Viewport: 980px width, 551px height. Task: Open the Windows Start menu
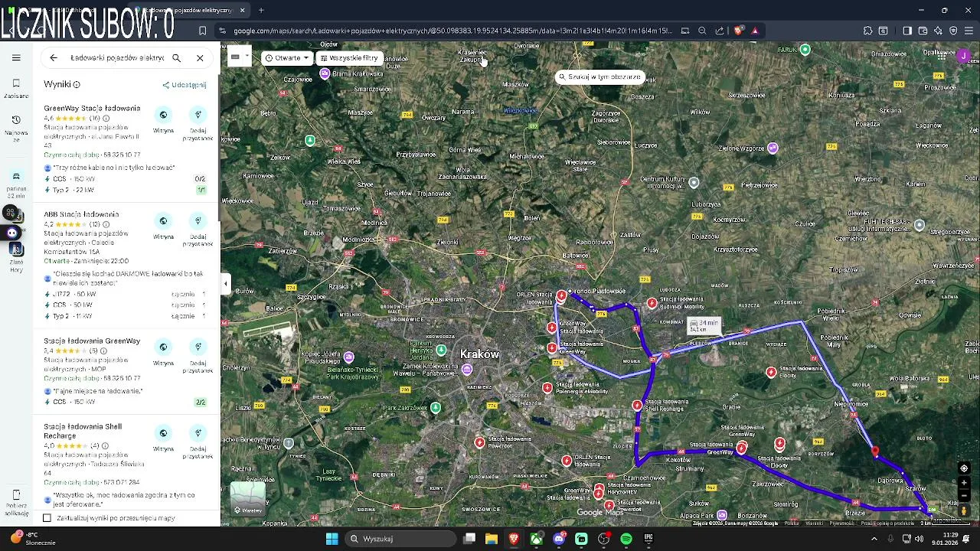coord(332,539)
